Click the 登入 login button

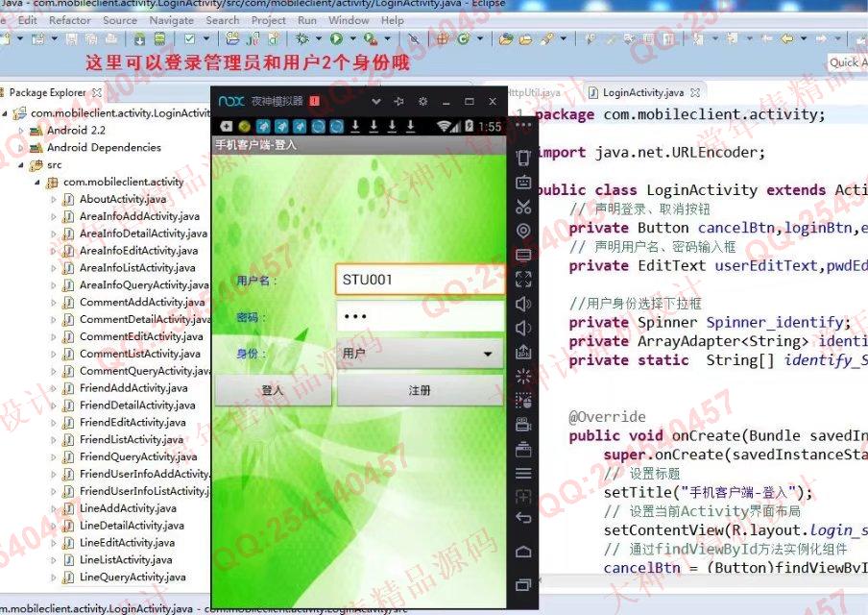click(x=273, y=390)
